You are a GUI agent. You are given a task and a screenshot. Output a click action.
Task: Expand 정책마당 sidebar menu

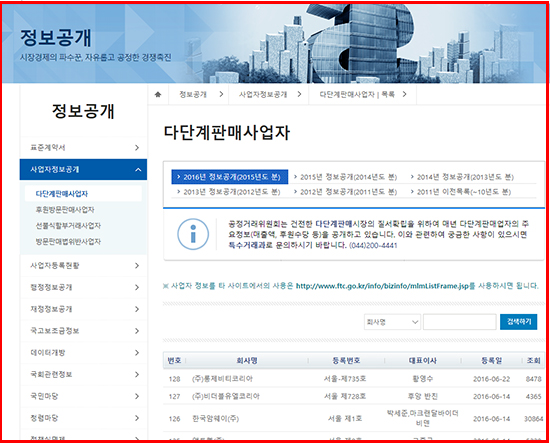(83, 418)
